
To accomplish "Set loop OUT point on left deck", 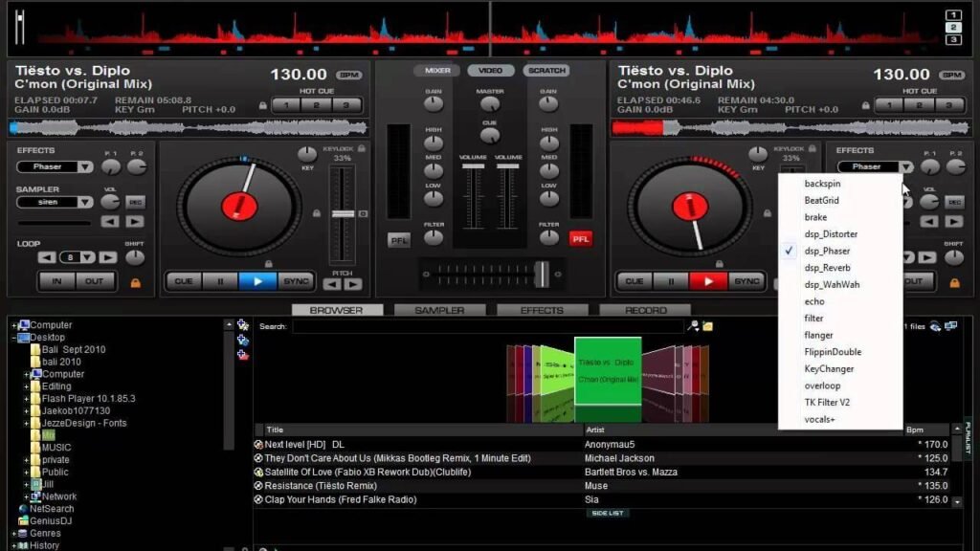I will point(95,281).
